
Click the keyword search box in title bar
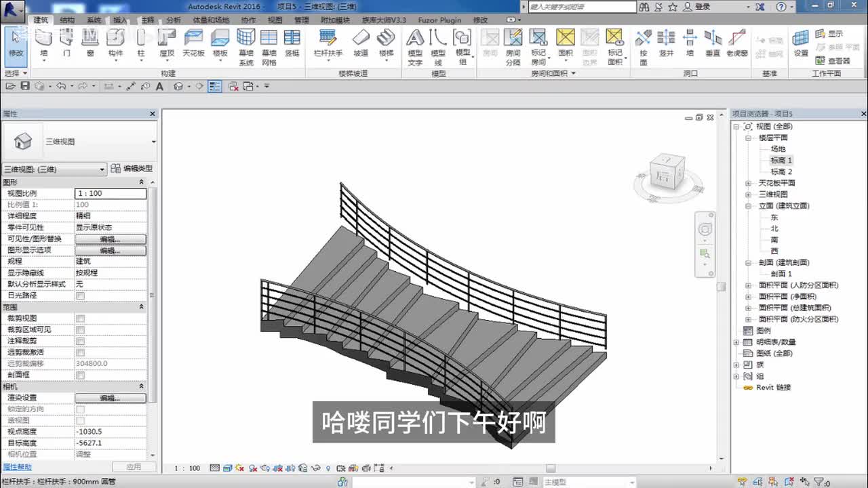click(x=583, y=7)
